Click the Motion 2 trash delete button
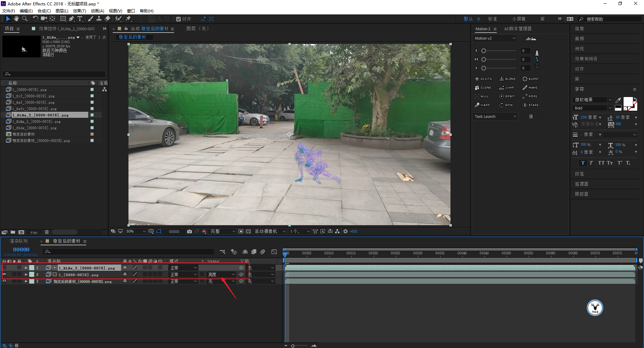The width and height of the screenshot is (644, 348). [x=531, y=116]
